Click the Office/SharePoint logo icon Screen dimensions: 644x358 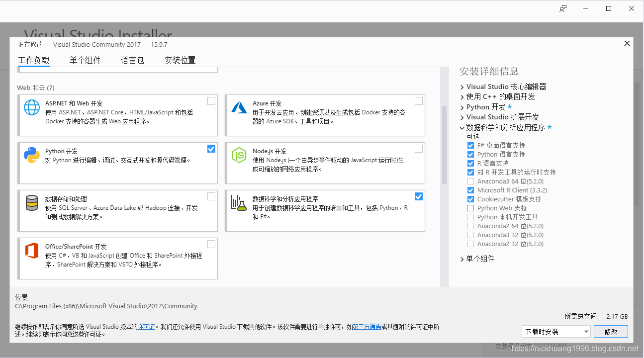pos(32,251)
